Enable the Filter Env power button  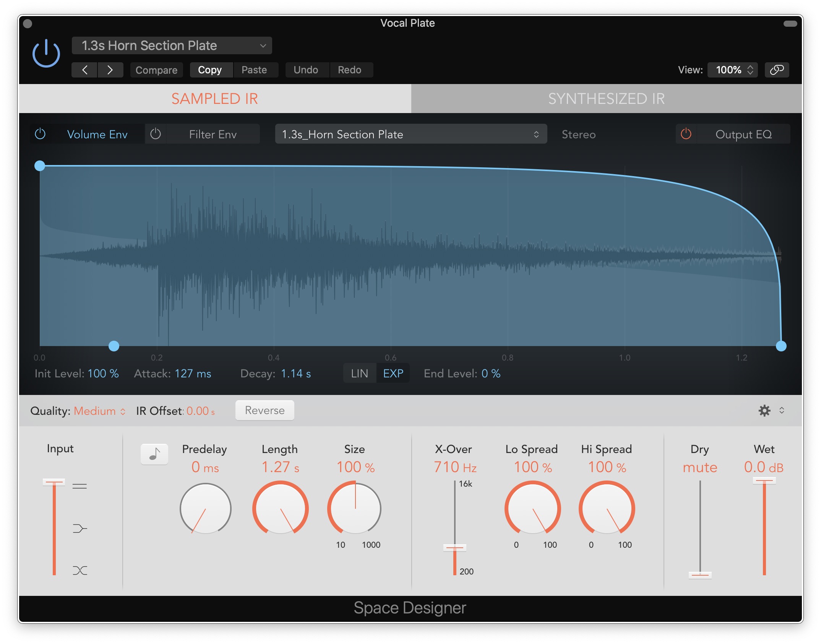coord(156,134)
